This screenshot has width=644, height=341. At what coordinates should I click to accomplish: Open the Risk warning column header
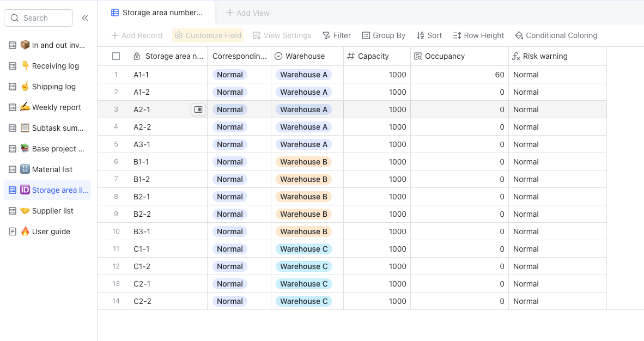coord(558,56)
